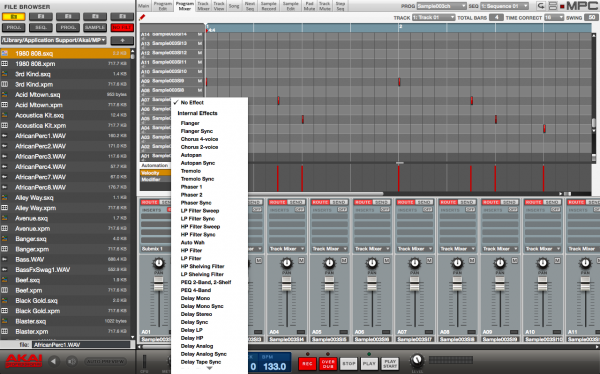Turn the PAN knob on channel A10

pyautogui.click(x=543, y=263)
